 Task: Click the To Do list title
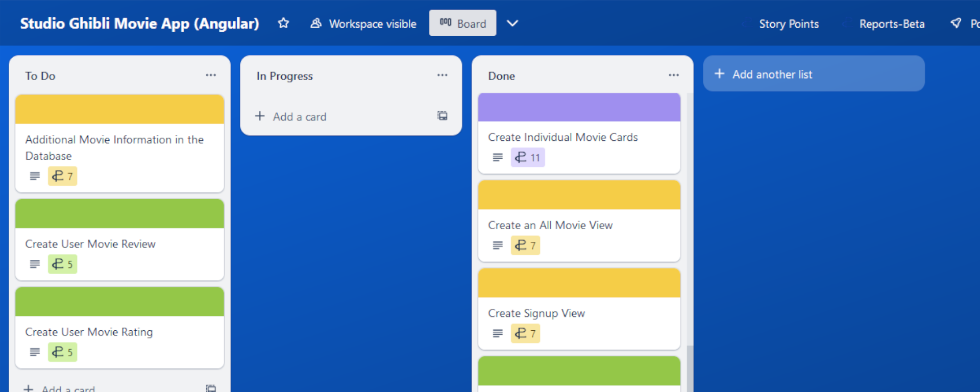[x=40, y=76]
